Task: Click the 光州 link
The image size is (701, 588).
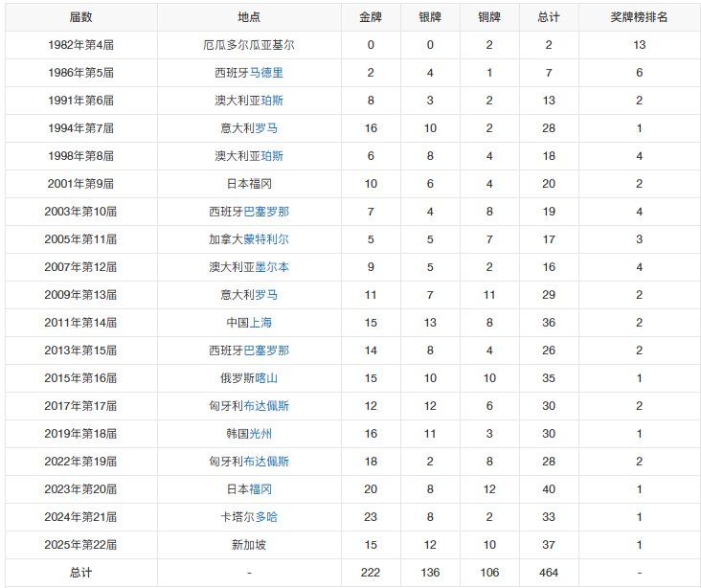Action: click(x=260, y=433)
